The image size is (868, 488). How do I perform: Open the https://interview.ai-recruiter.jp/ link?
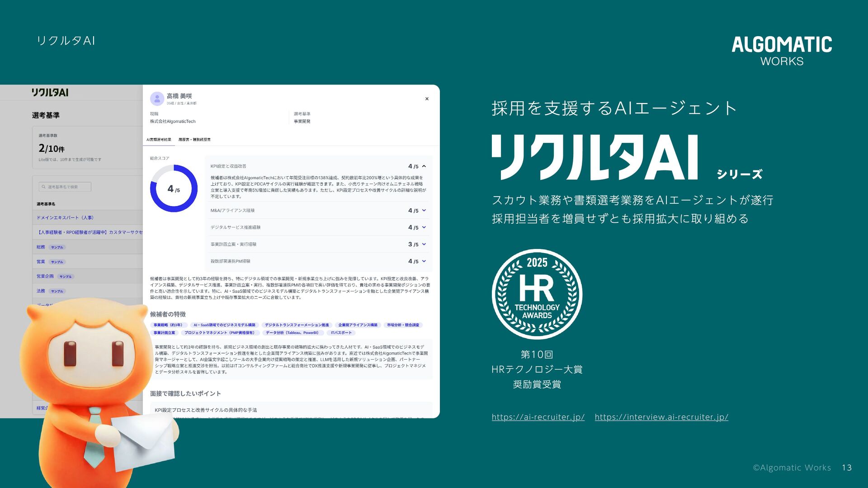coord(661,417)
